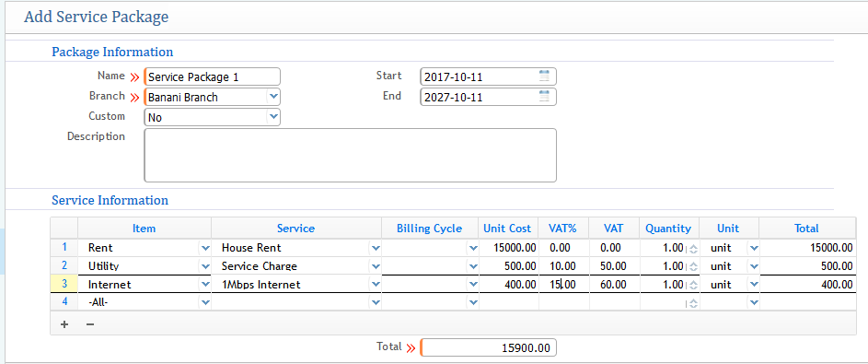
Task: Click the Total column header
Action: pyautogui.click(x=806, y=229)
